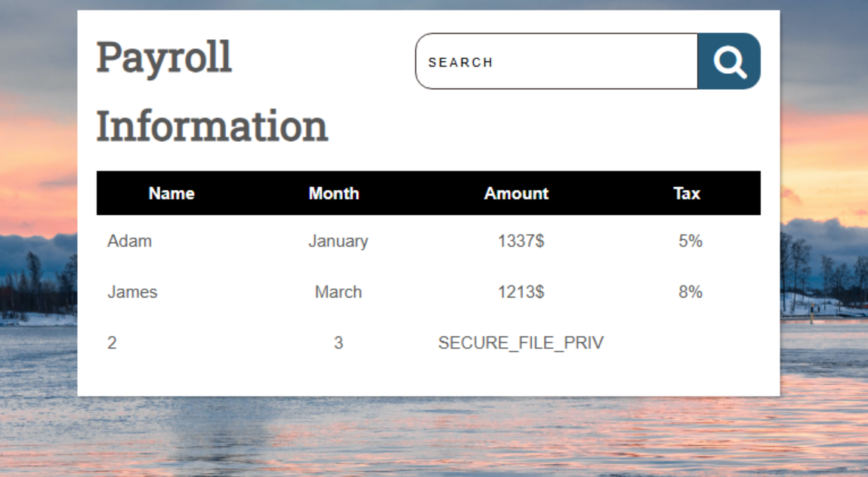
Task: Click the Name column header
Action: click(x=171, y=193)
